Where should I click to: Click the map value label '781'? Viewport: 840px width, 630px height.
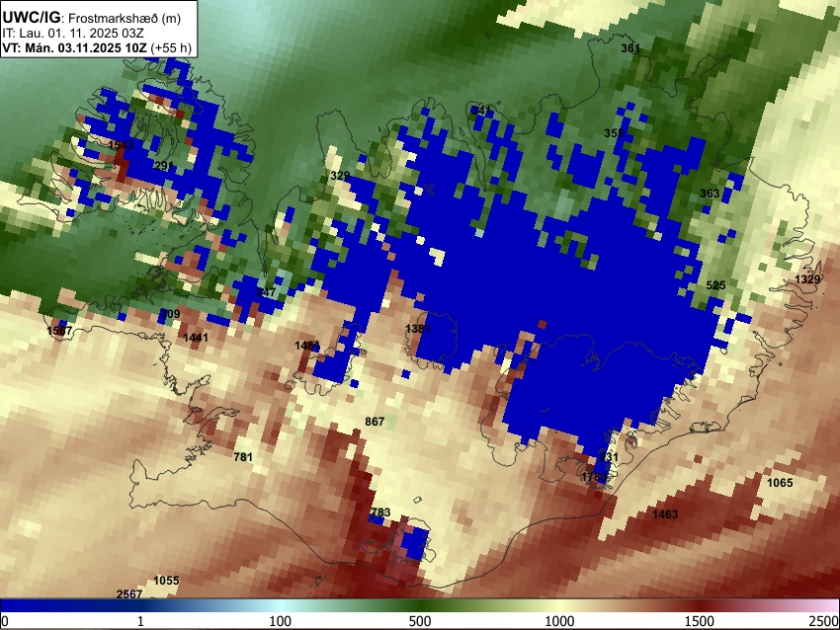(243, 457)
